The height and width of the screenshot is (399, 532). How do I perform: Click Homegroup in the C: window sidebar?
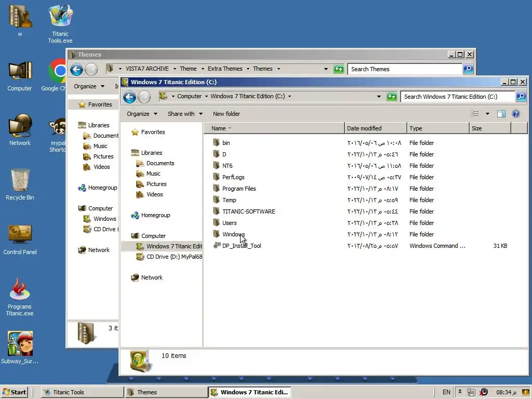pyautogui.click(x=155, y=215)
